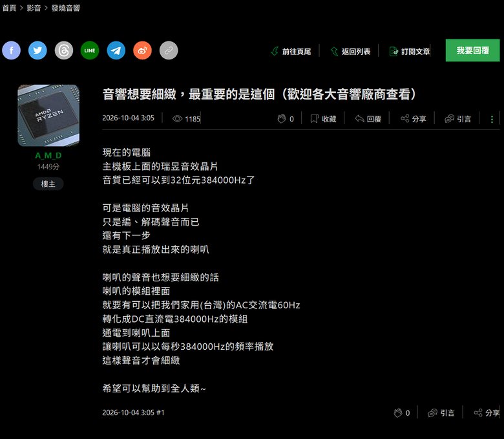
Task: Click the line 現在的電腦
Action: click(x=126, y=153)
